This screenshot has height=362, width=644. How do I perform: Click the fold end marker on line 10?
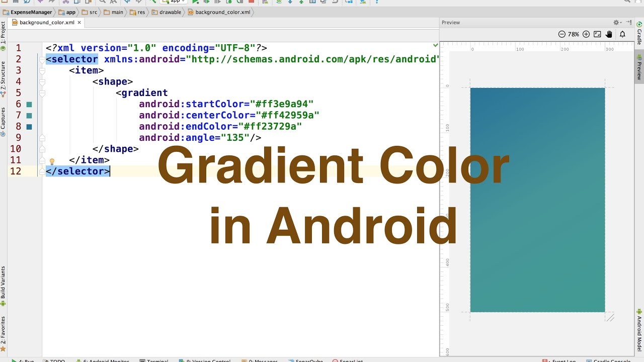(42, 149)
